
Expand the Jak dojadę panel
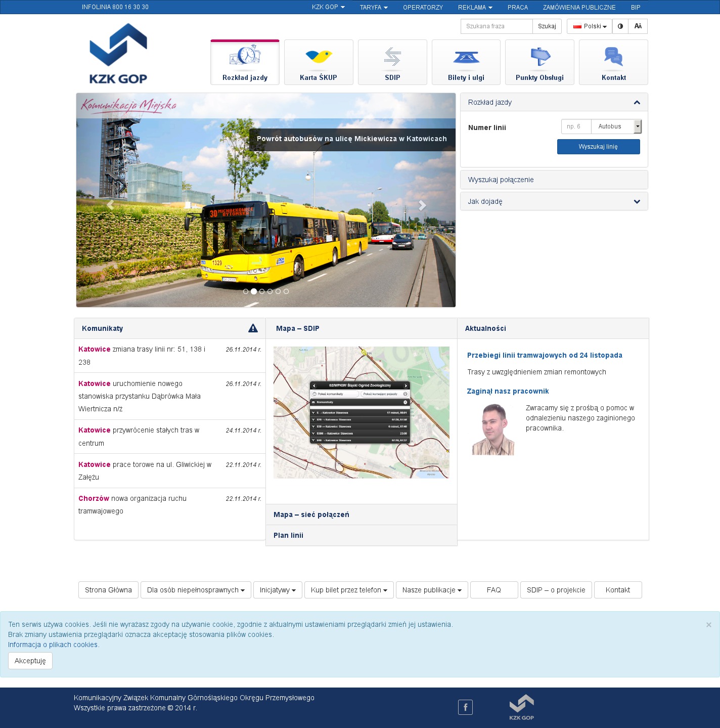[x=554, y=201]
